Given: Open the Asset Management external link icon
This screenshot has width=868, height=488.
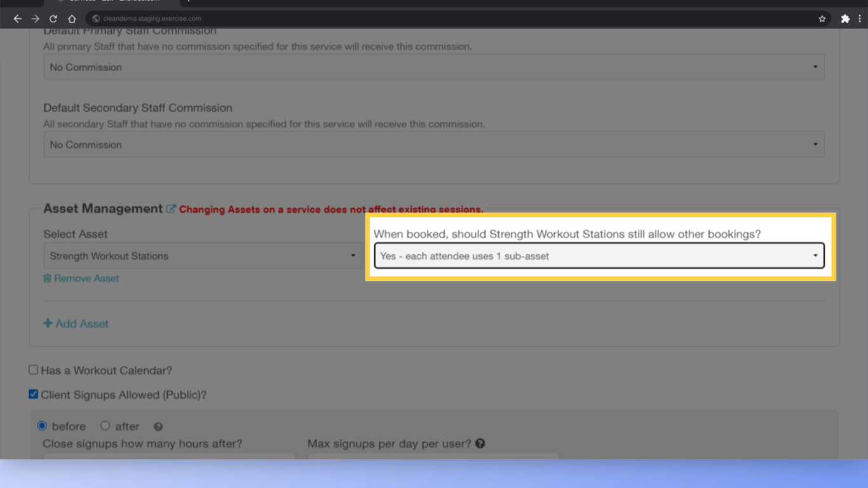Looking at the screenshot, I should (x=170, y=208).
